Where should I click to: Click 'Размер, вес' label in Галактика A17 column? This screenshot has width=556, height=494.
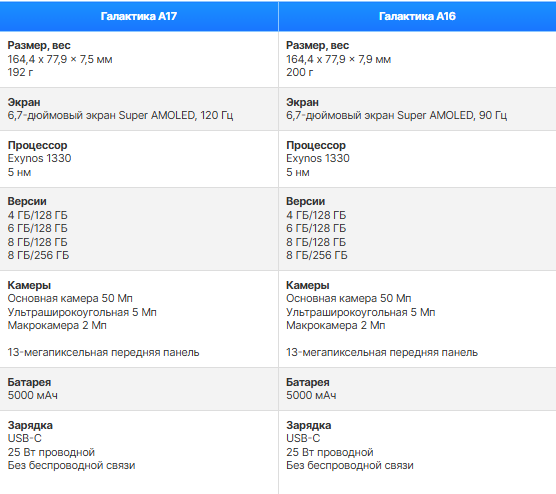pos(39,45)
